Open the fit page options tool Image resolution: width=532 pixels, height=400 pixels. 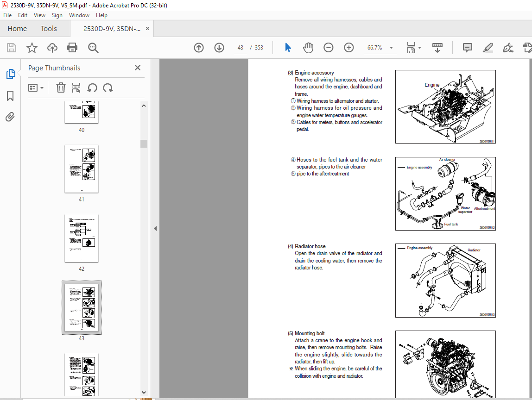tap(411, 48)
